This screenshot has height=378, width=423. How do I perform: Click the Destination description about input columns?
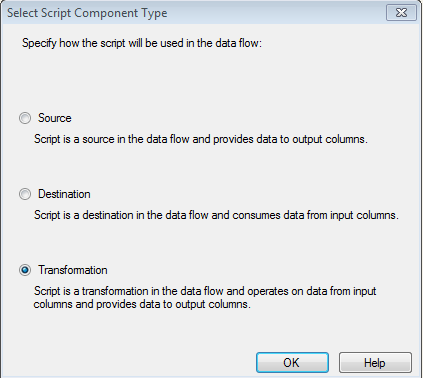point(216,215)
